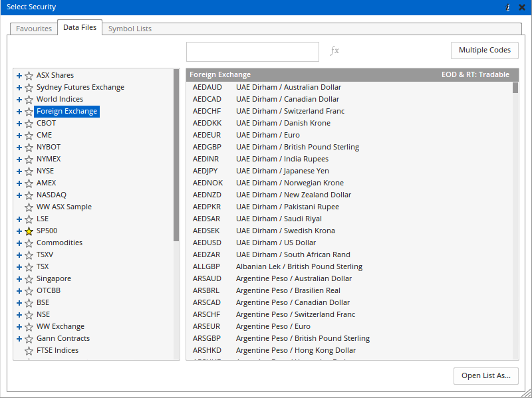Toggle the CME favourite star
The height and width of the screenshot is (398, 532).
[29, 136]
